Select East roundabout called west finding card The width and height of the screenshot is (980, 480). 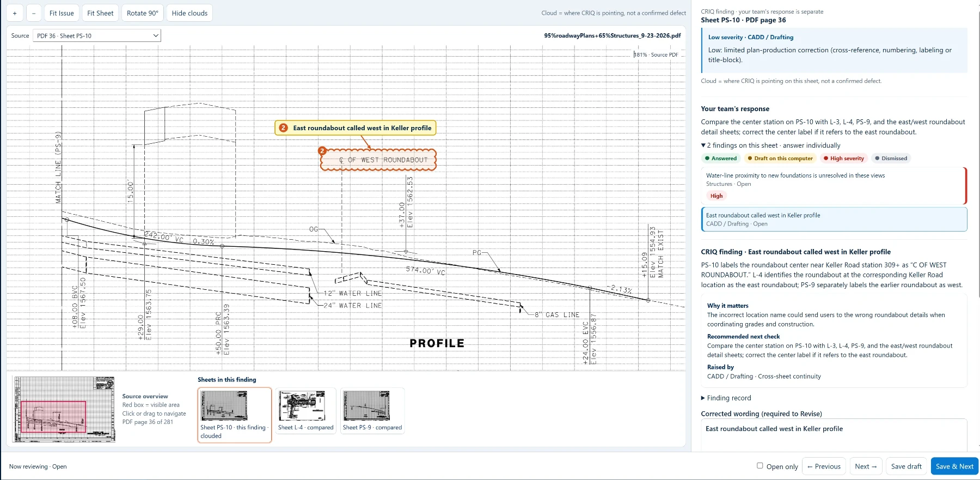pos(834,220)
